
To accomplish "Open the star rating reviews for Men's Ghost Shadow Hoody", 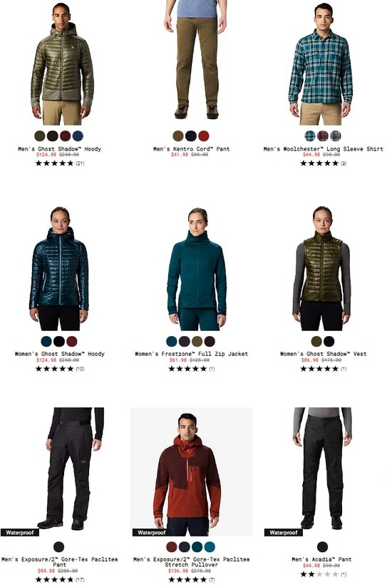I will [60, 163].
